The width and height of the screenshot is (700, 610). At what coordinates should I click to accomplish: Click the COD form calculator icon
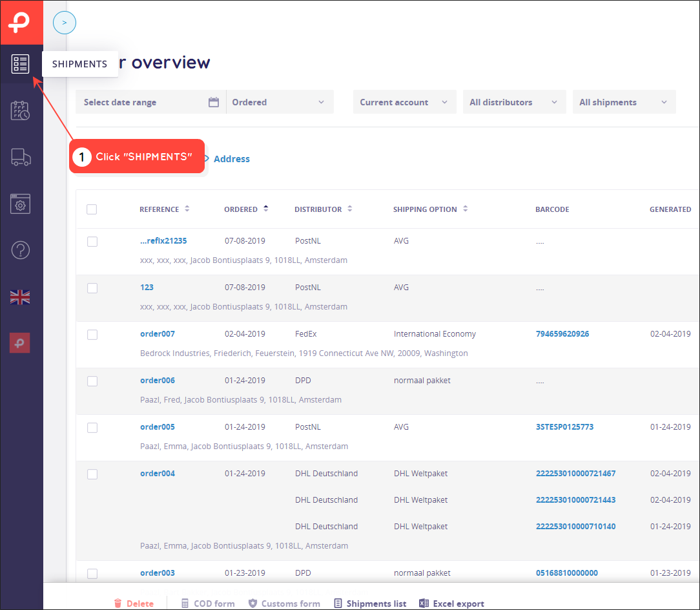(185, 604)
